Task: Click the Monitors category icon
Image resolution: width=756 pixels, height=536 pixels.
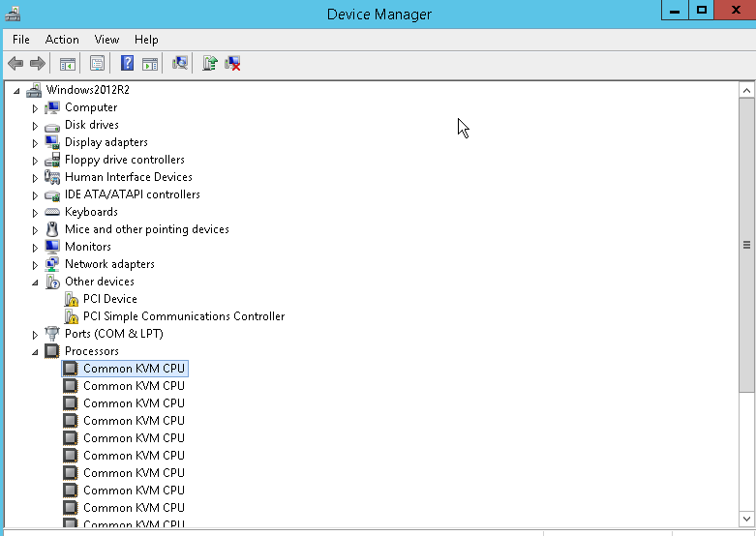Action: point(52,247)
